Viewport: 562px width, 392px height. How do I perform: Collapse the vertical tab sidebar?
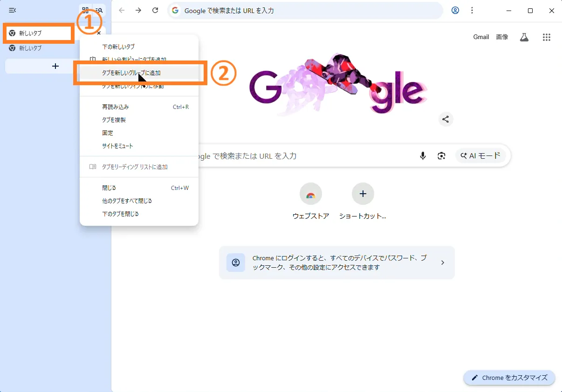pos(13,10)
